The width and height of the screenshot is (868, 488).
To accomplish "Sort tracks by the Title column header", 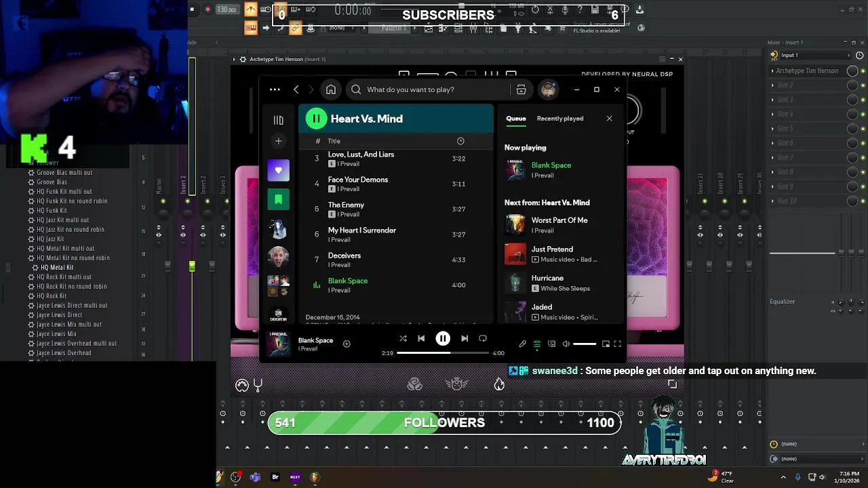I will [334, 141].
